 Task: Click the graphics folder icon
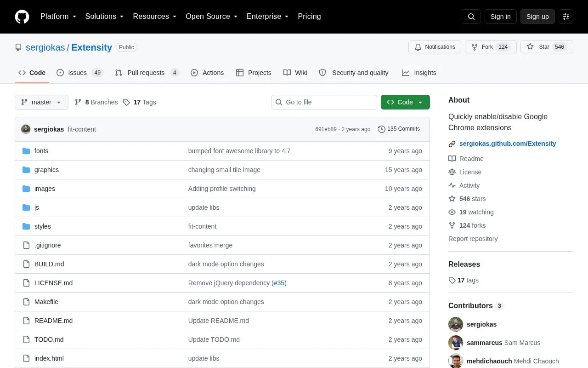(x=26, y=170)
